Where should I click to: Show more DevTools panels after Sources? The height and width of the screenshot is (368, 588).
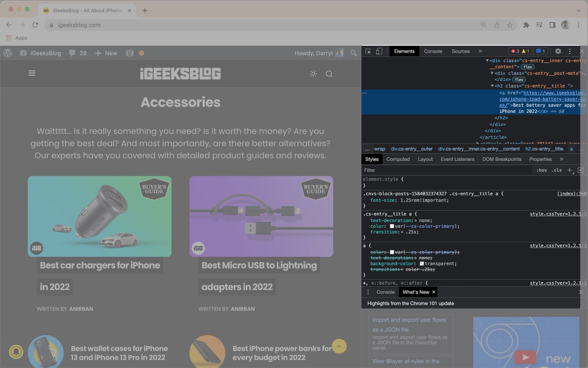[x=480, y=51]
